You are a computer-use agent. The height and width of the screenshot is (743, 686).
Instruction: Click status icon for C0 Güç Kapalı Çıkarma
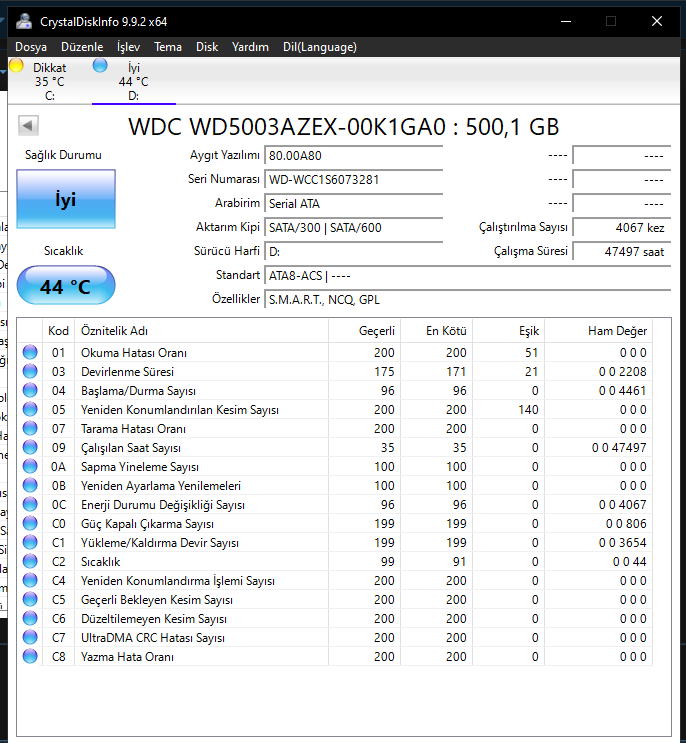click(30, 524)
